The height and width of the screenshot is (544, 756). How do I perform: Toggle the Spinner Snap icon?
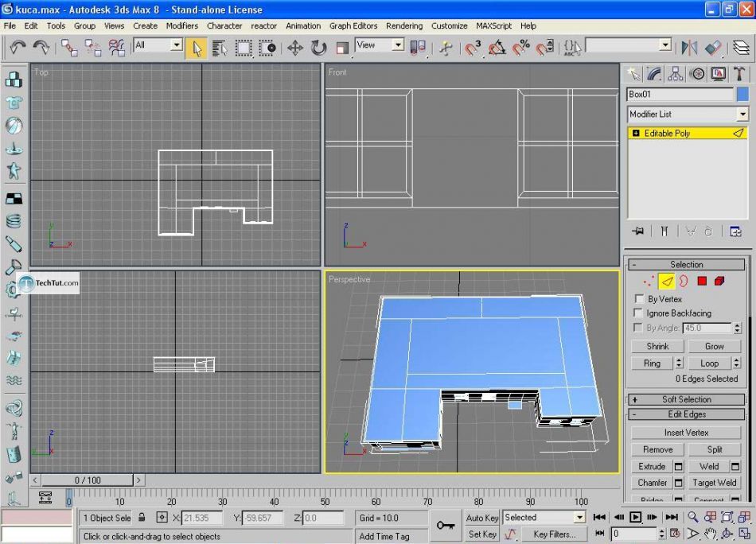[545, 49]
